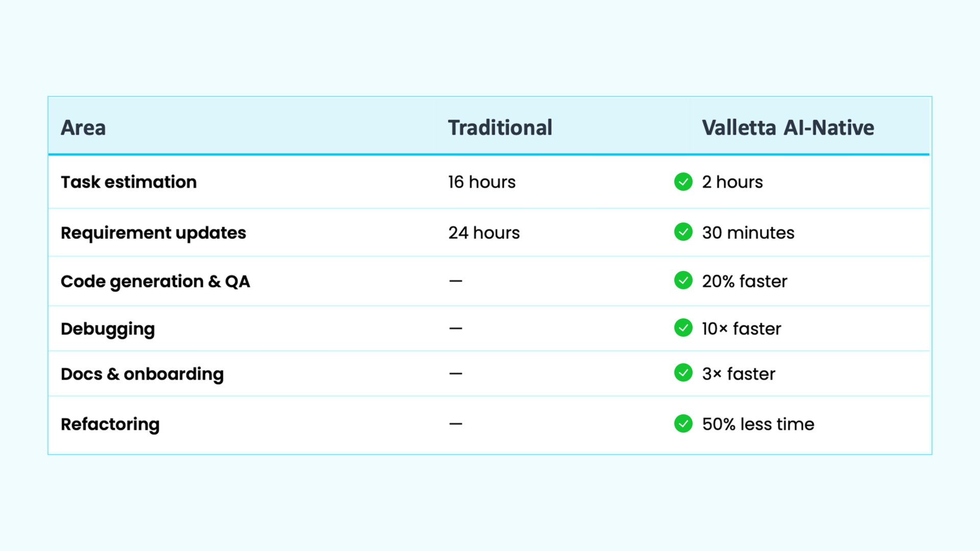The height and width of the screenshot is (551, 980).
Task: Click the Task estimation row label
Action: tap(129, 182)
